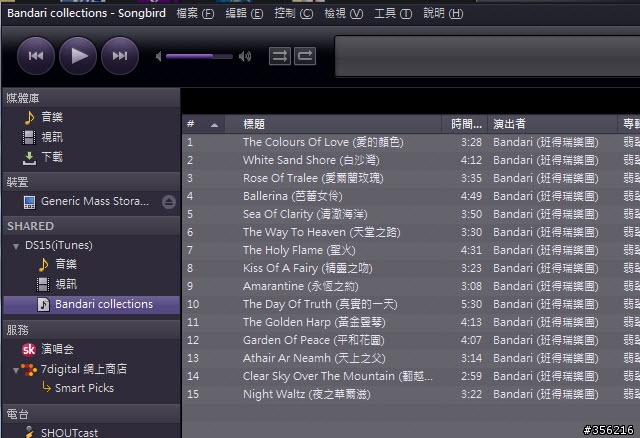Open the 檔案 (F) menu
The height and width of the screenshot is (438, 640).
pyautogui.click(x=195, y=13)
